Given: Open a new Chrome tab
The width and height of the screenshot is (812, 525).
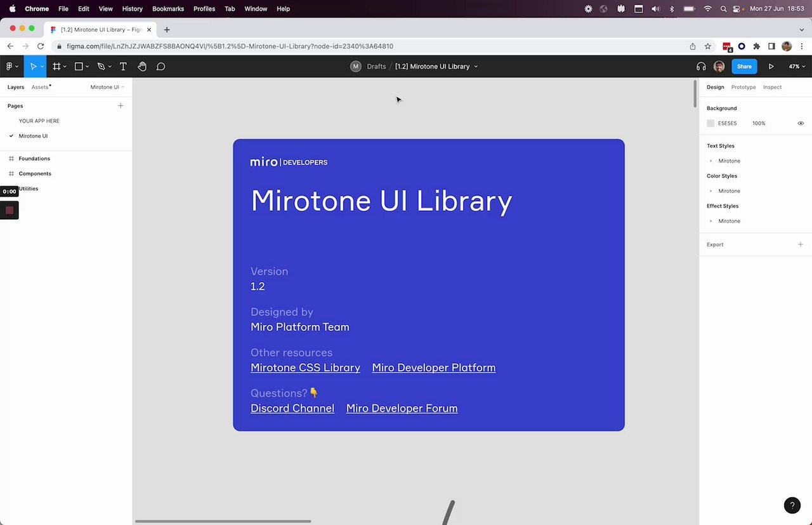Looking at the screenshot, I should click(167, 30).
